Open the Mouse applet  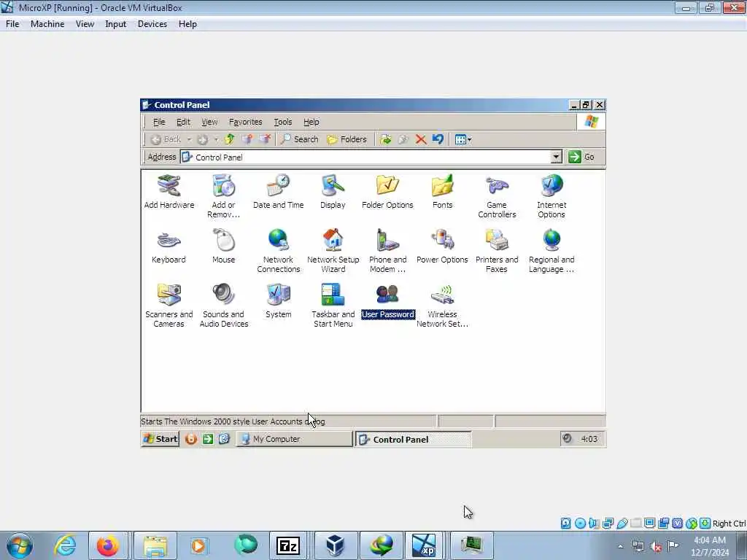(x=223, y=246)
